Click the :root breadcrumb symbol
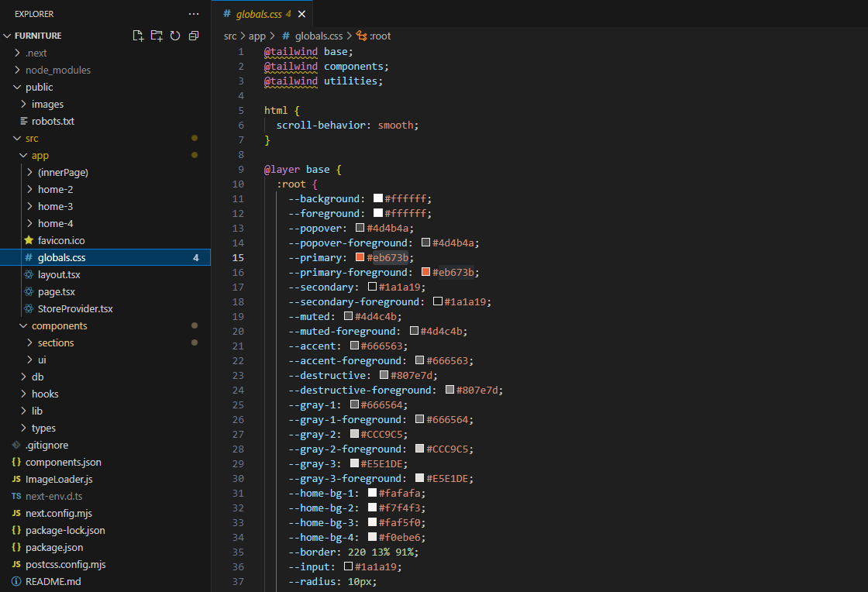 pos(380,36)
